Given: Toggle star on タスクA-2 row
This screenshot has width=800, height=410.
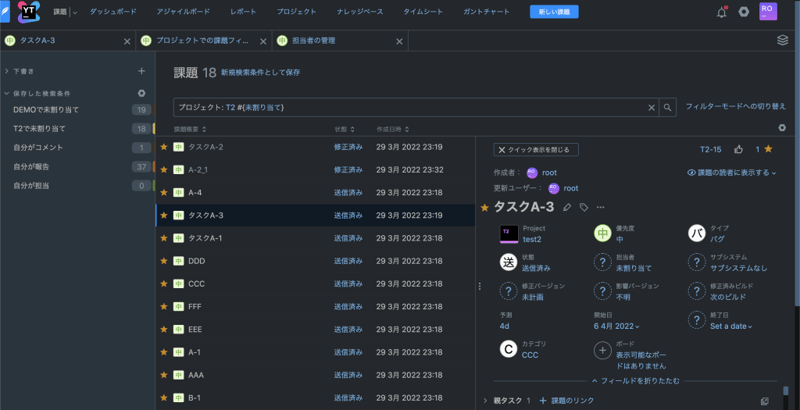Looking at the screenshot, I should (x=164, y=147).
